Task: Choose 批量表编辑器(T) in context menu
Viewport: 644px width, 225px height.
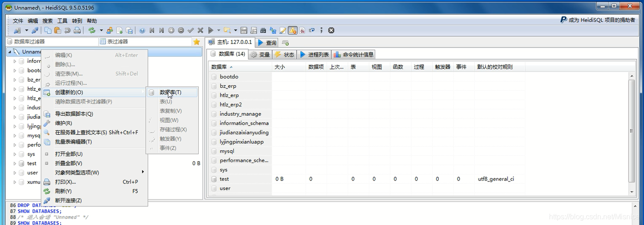Action: [94, 142]
